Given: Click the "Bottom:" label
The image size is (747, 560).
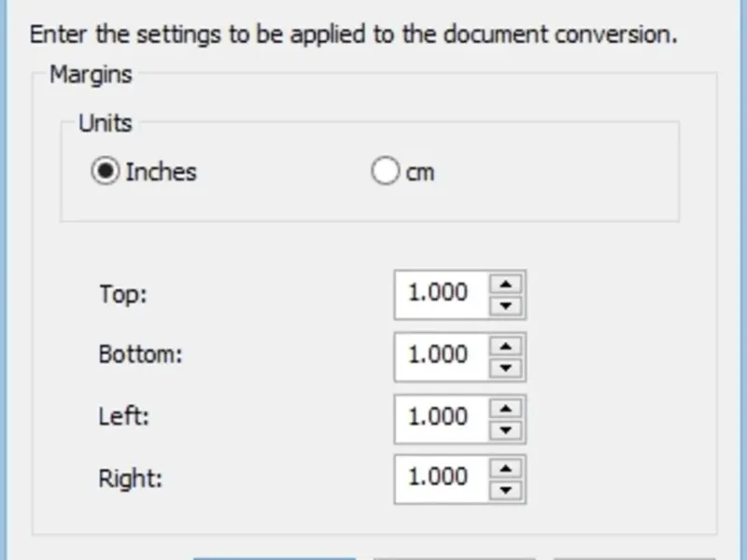Looking at the screenshot, I should pos(139,356).
